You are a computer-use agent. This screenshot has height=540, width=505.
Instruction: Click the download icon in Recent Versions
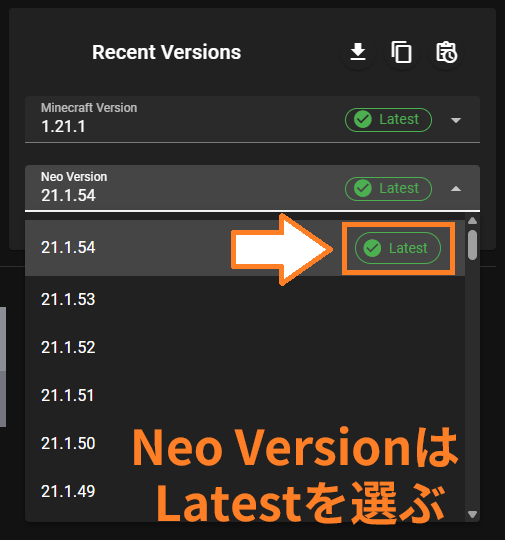[358, 52]
